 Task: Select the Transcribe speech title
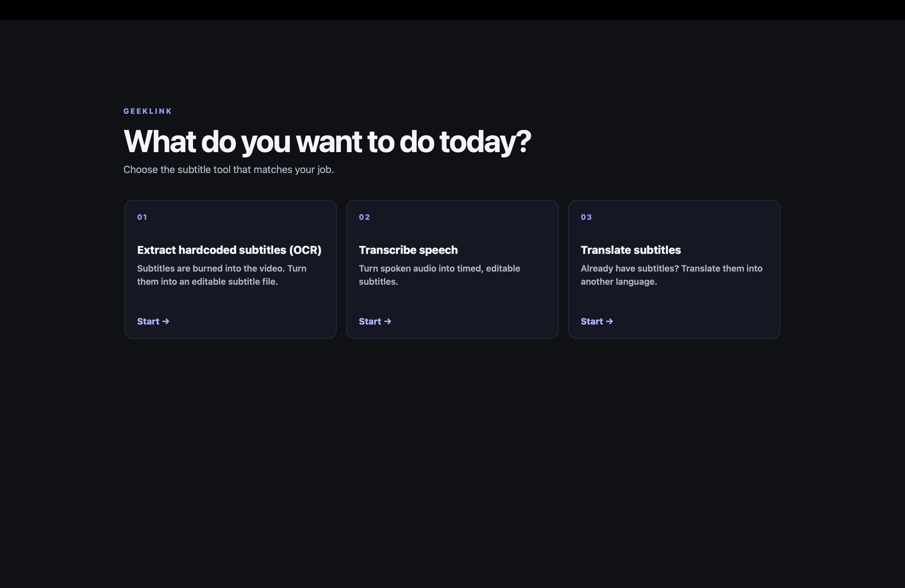(x=408, y=250)
